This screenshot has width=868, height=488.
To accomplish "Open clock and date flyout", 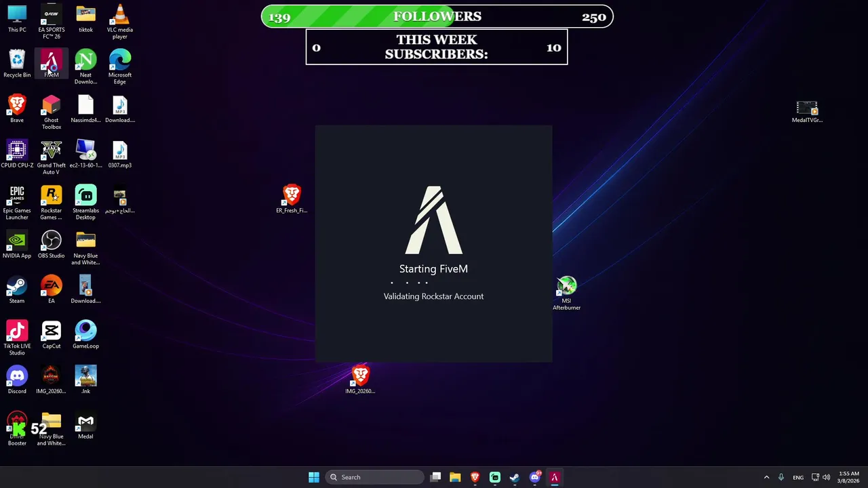I will pyautogui.click(x=849, y=477).
